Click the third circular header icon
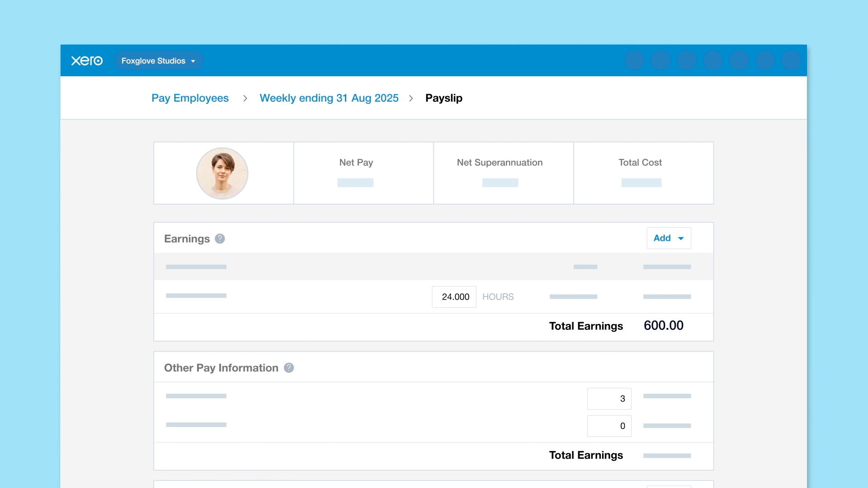Image resolution: width=868 pixels, height=488 pixels. pyautogui.click(x=687, y=61)
